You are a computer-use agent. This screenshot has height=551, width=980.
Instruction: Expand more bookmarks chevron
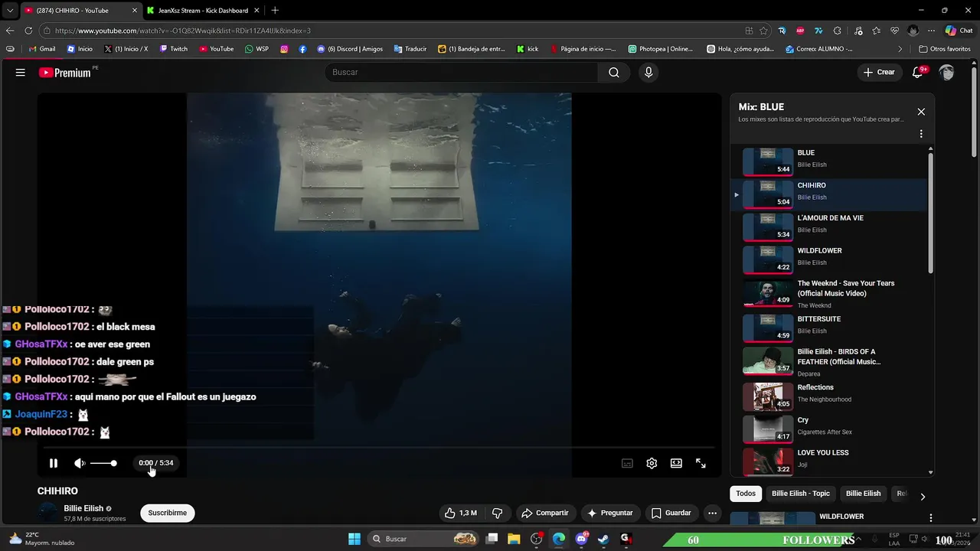click(900, 49)
